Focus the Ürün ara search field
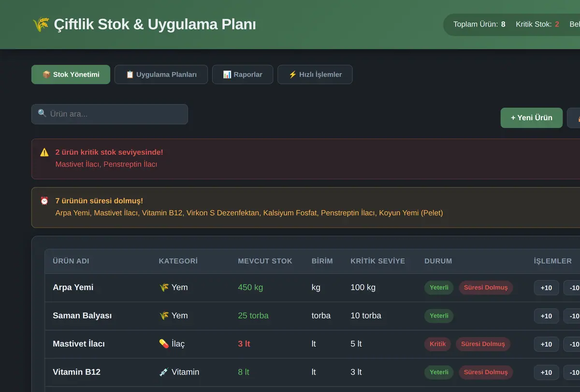The height and width of the screenshot is (392, 580). pyautogui.click(x=110, y=114)
